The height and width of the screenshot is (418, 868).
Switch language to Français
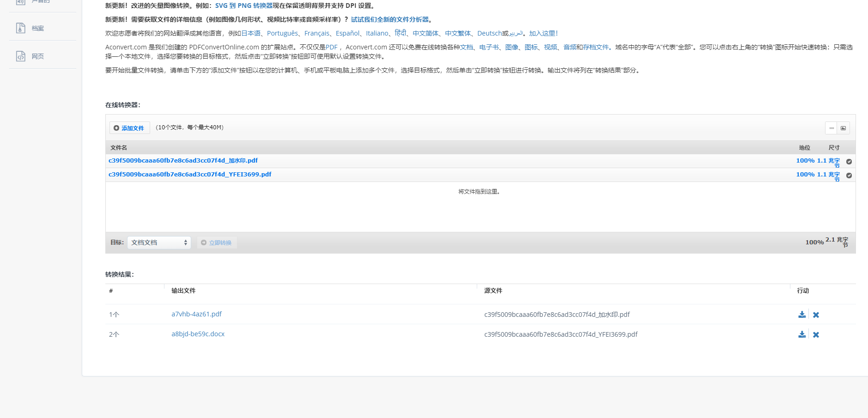click(317, 33)
